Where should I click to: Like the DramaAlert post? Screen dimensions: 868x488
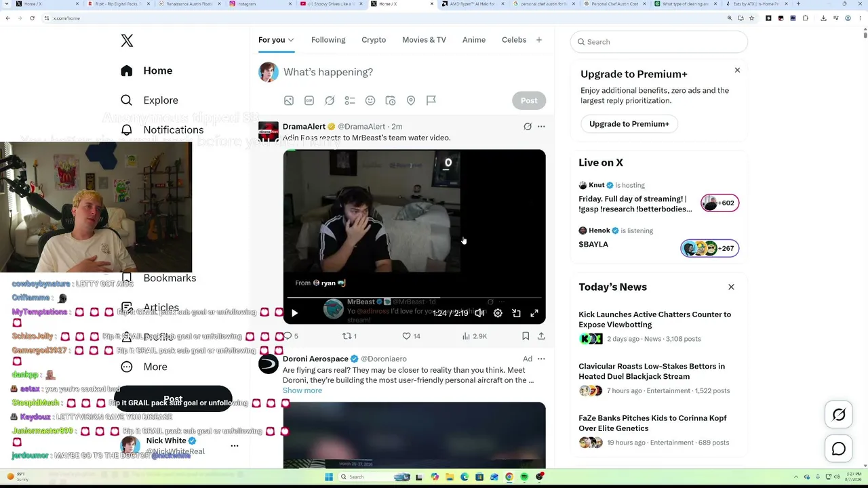pyautogui.click(x=411, y=336)
